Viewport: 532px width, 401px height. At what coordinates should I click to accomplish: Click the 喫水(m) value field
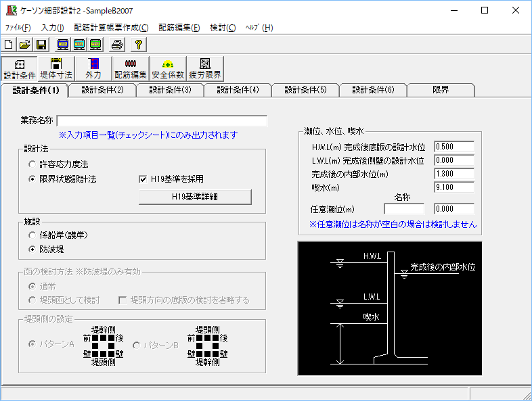coord(454,187)
